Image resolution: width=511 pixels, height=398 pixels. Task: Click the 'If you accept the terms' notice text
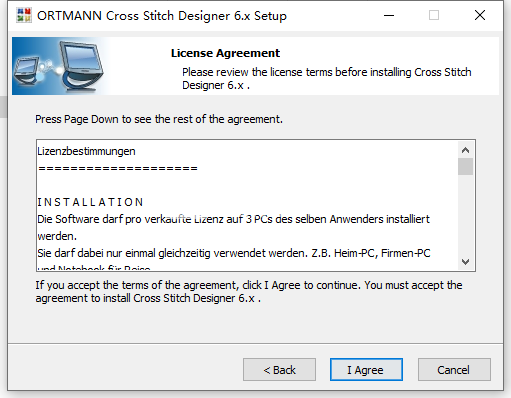pyautogui.click(x=249, y=292)
